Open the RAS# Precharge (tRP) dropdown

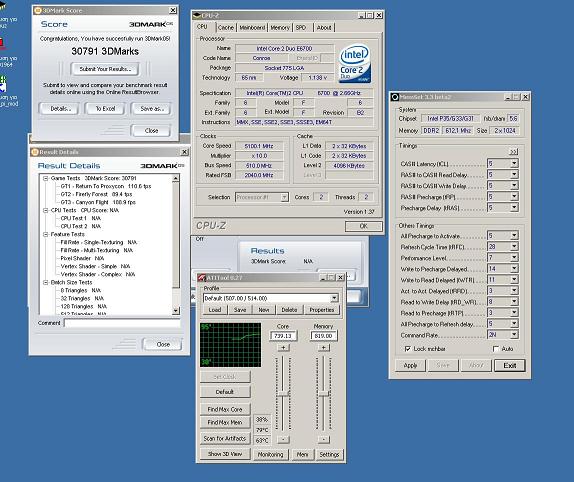pos(514,197)
